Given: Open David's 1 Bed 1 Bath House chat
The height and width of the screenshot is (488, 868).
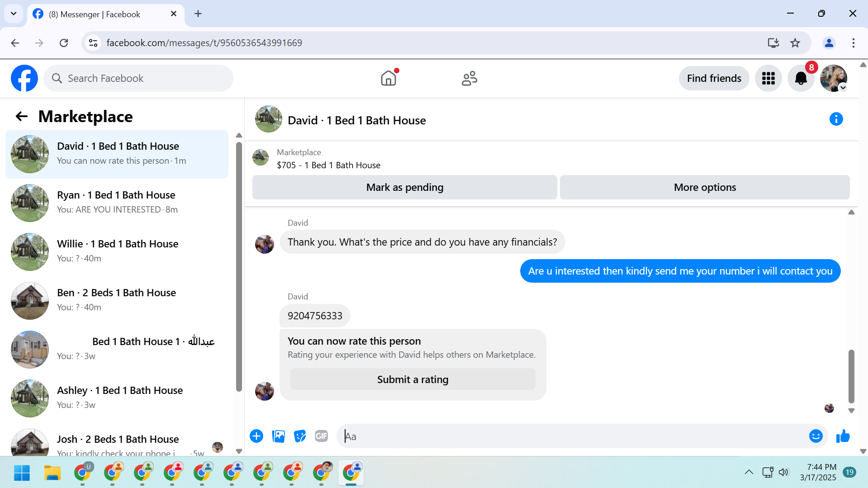Looking at the screenshot, I should [117, 154].
